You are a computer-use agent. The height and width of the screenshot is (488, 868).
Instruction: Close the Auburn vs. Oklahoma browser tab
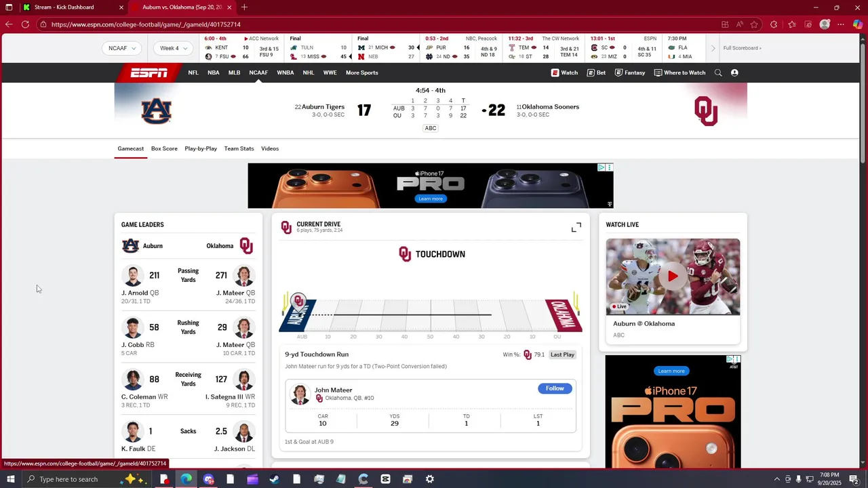pos(229,7)
